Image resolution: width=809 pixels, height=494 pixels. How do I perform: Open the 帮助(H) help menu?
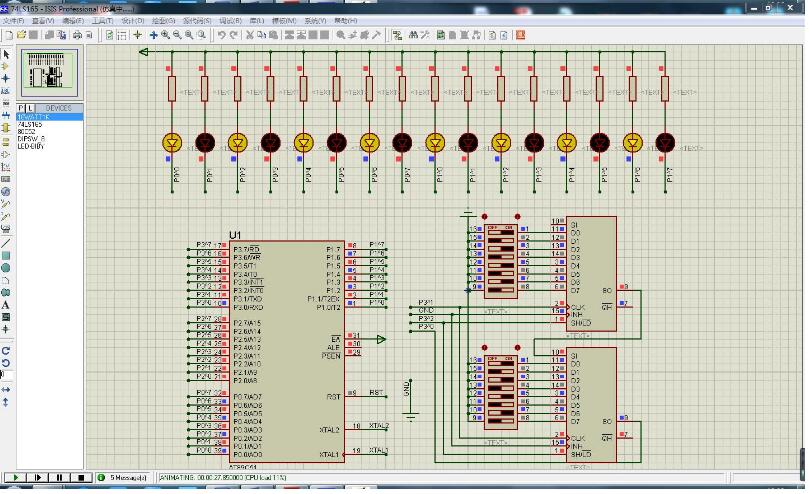point(345,20)
